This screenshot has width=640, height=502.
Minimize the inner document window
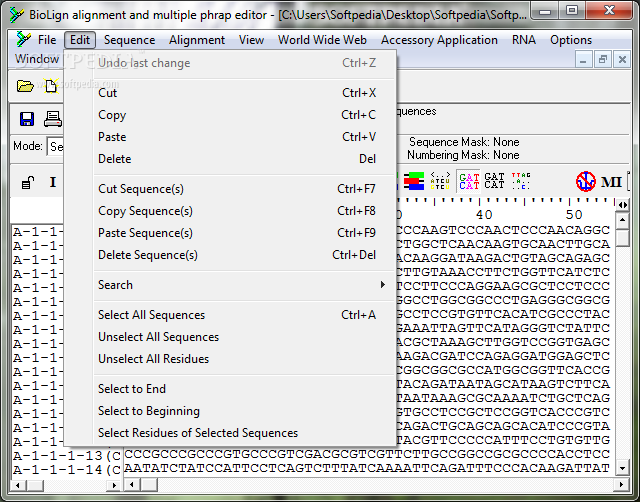pos(583,60)
